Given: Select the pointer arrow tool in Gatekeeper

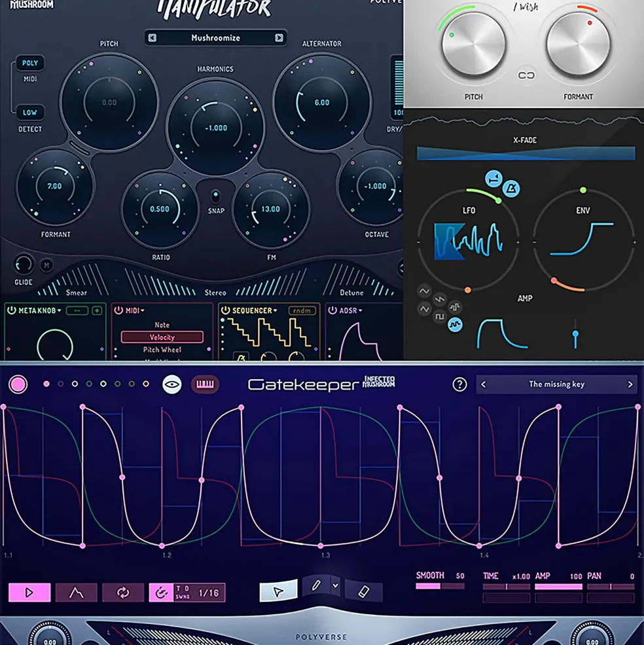Looking at the screenshot, I should (278, 591).
